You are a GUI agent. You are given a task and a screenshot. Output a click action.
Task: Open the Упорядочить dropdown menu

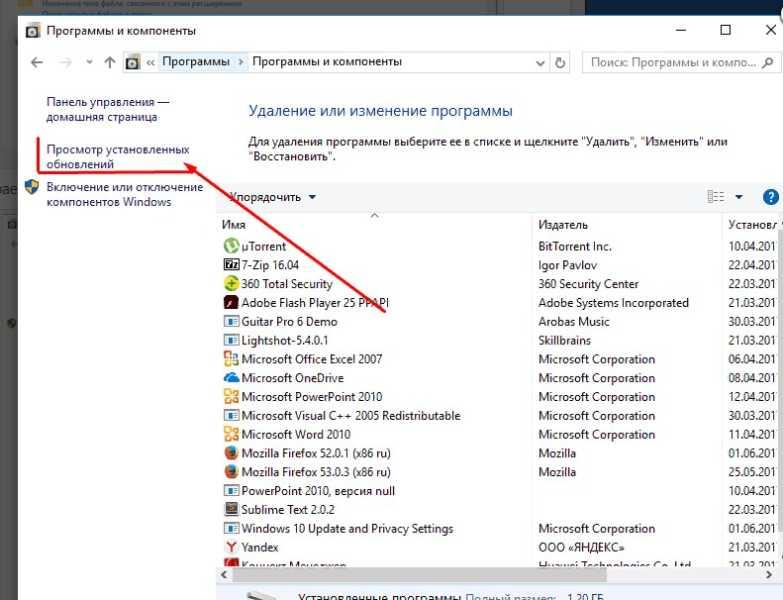273,197
